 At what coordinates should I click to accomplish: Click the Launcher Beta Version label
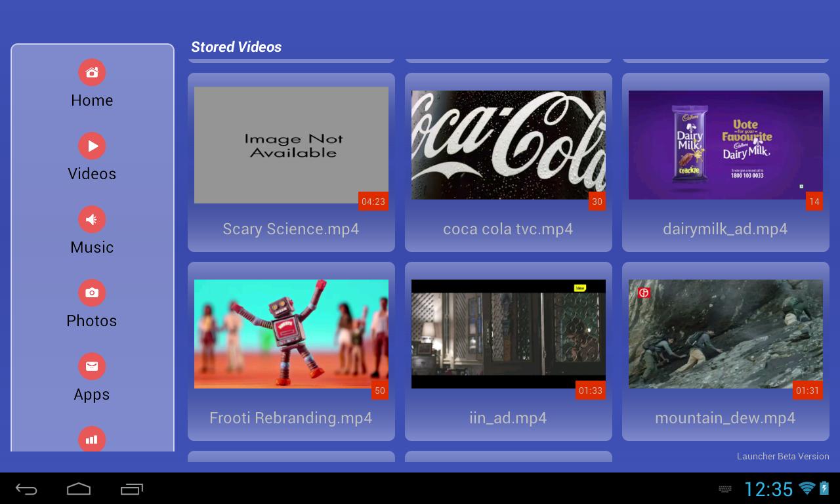click(x=783, y=456)
